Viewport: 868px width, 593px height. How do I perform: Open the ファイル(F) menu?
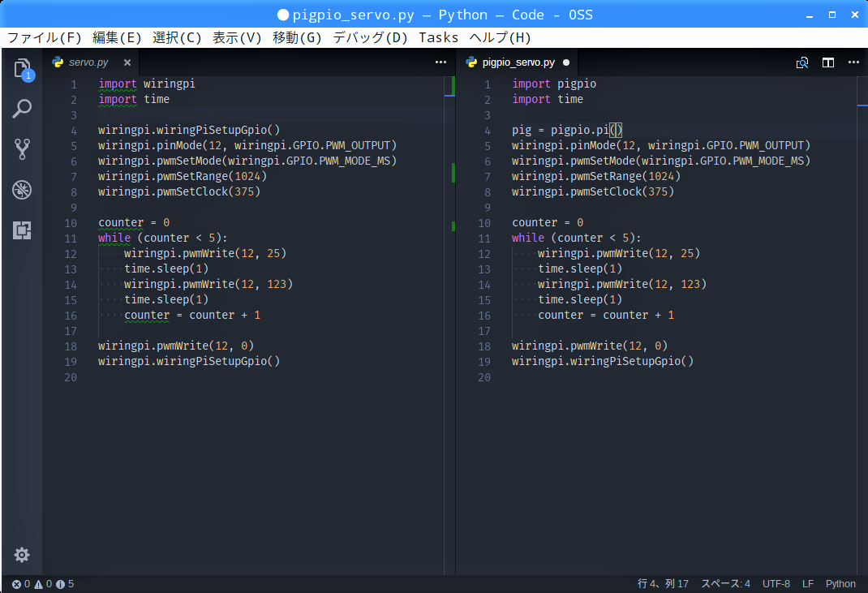tap(45, 37)
